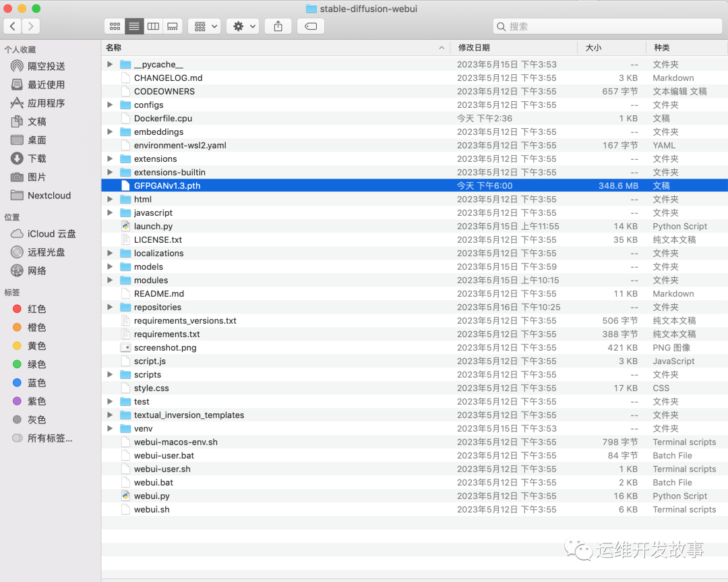Image resolution: width=728 pixels, height=582 pixels.
Task: Filter by 橙色 orange tag
Action: 30,328
